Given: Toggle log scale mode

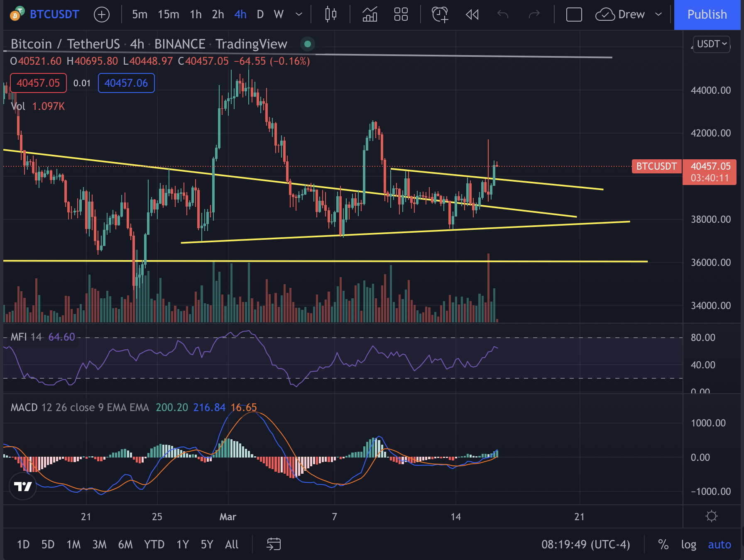Looking at the screenshot, I should [x=688, y=544].
